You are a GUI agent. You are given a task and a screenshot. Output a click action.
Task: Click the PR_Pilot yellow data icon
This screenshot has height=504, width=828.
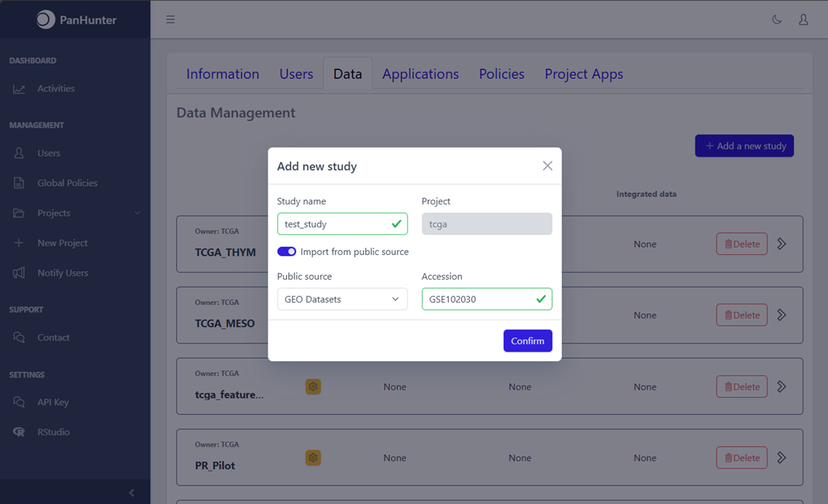(313, 458)
